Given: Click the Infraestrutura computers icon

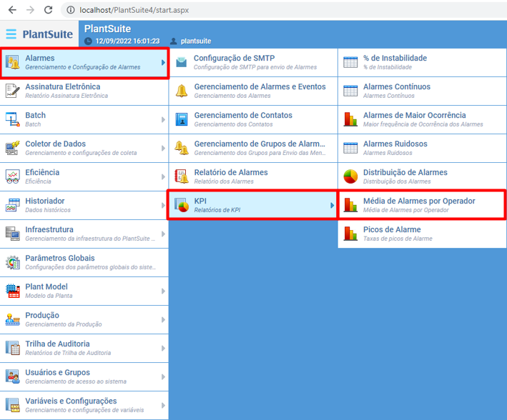Looking at the screenshot, I should click(13, 234).
